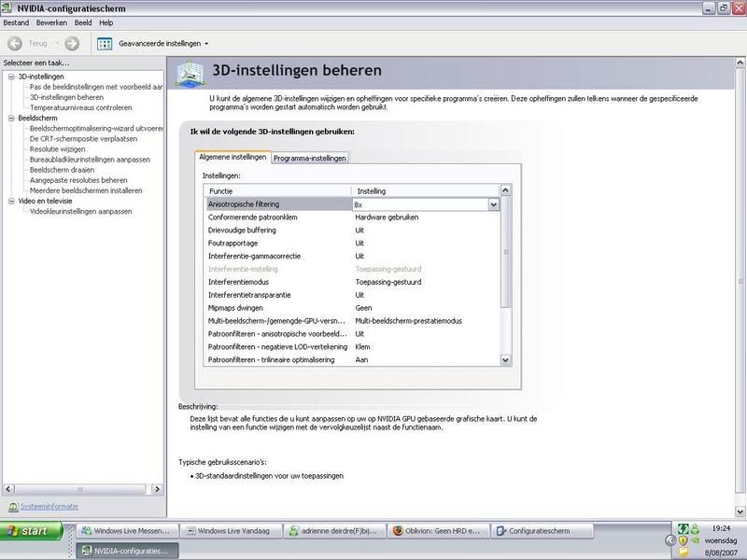747x560 pixels.
Task: Click the 3D-instellingen beheren header icon
Action: coord(190,71)
